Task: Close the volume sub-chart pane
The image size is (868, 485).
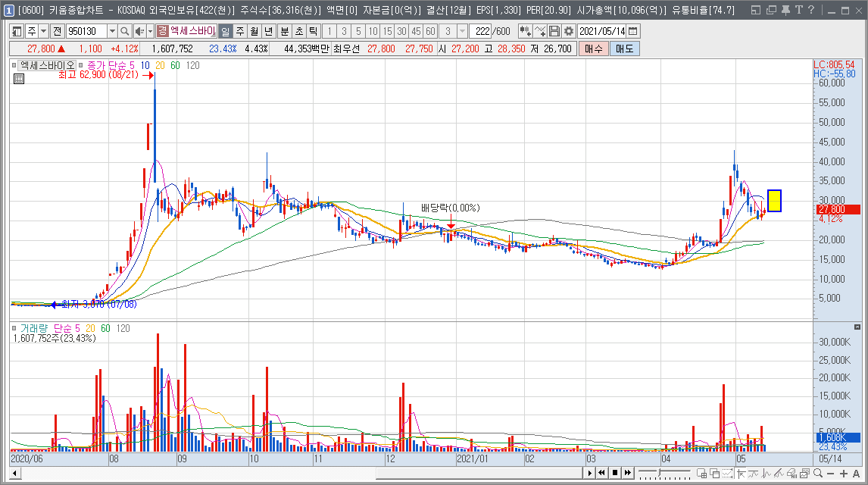Action: point(857,327)
